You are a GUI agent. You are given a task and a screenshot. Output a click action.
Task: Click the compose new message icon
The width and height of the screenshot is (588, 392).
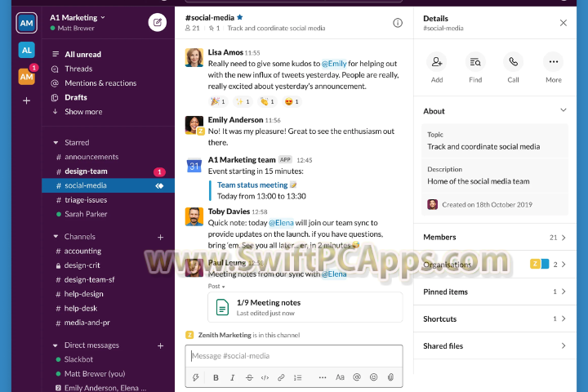click(x=158, y=23)
